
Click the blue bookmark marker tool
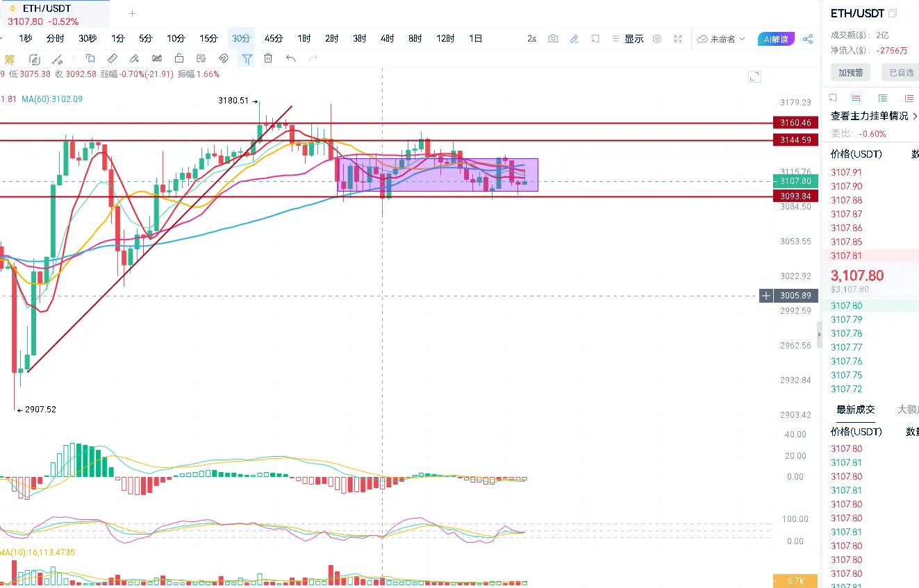coord(90,58)
